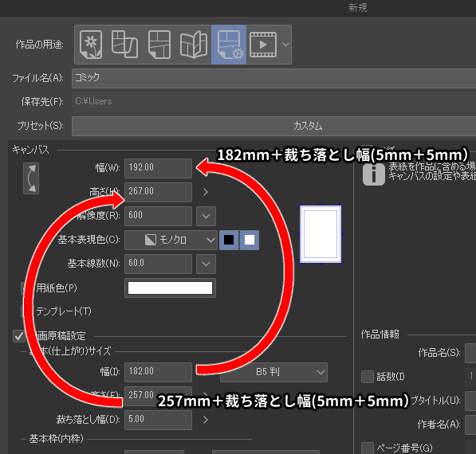Open the resolution dropdown arrow
Image resolution: width=476 pixels, height=454 pixels.
(x=207, y=216)
